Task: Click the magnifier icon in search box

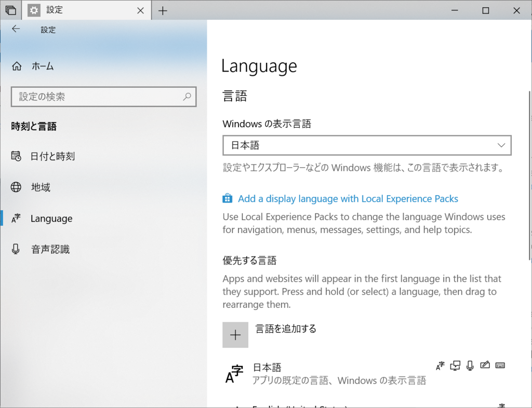Action: click(187, 97)
